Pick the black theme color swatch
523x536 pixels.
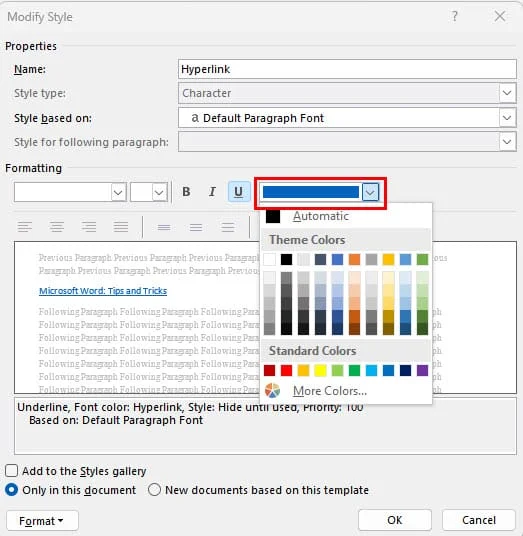pyautogui.click(x=286, y=259)
